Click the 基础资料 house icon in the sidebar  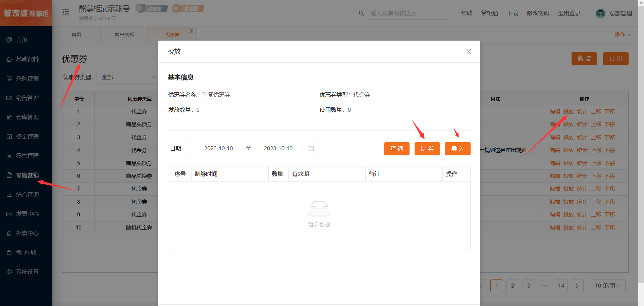(9, 59)
